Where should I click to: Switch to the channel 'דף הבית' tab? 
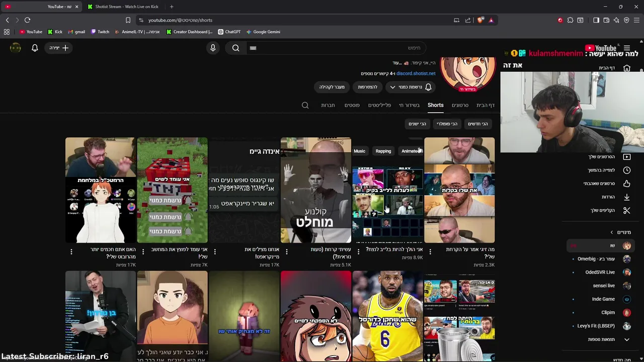pyautogui.click(x=486, y=105)
